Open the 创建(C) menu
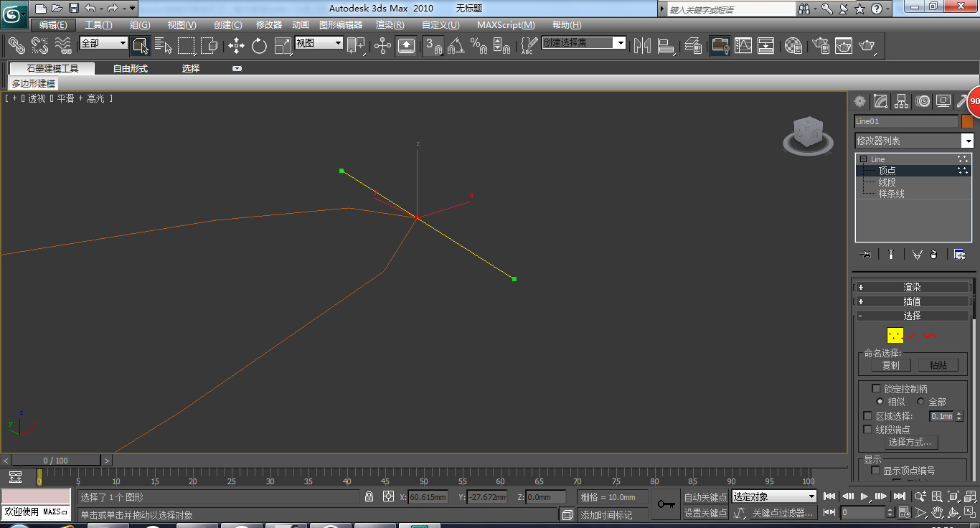The width and height of the screenshot is (980, 528). pyautogui.click(x=228, y=25)
